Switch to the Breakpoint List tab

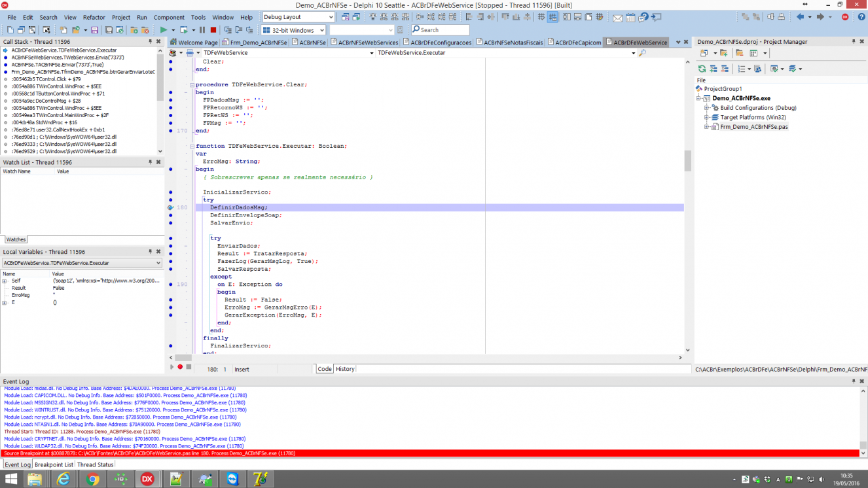coord(54,464)
